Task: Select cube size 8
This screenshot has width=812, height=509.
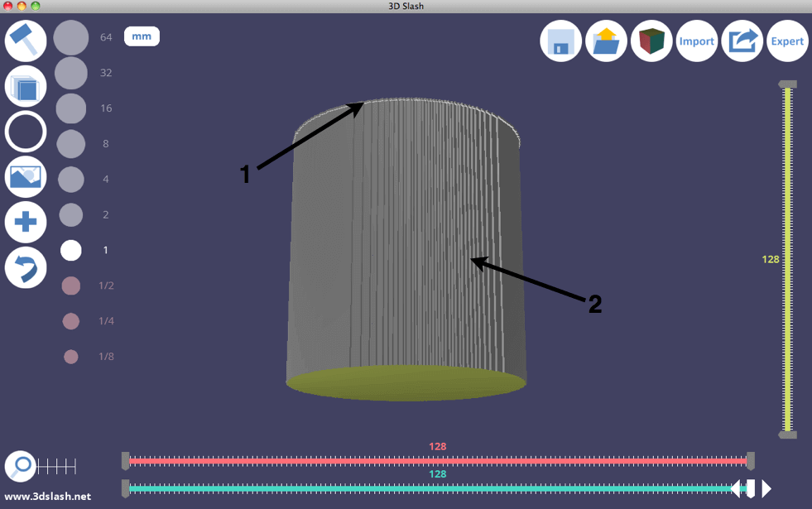Action: [x=71, y=144]
